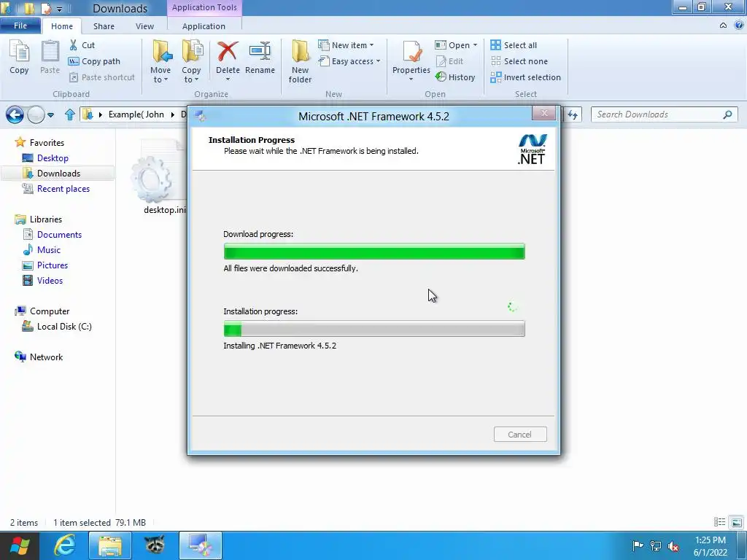The width and height of the screenshot is (747, 560).
Task: Open the recent locations dropdown arrow
Action: [x=50, y=114]
